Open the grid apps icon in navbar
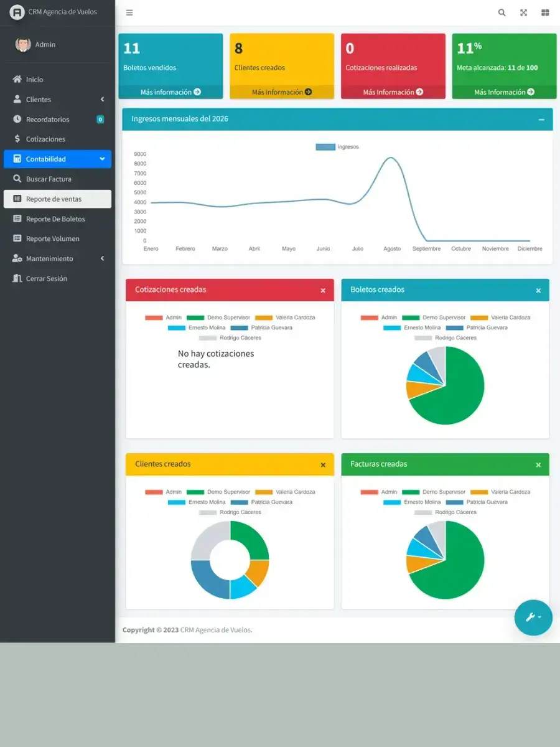The height and width of the screenshot is (747, 560). tap(546, 12)
